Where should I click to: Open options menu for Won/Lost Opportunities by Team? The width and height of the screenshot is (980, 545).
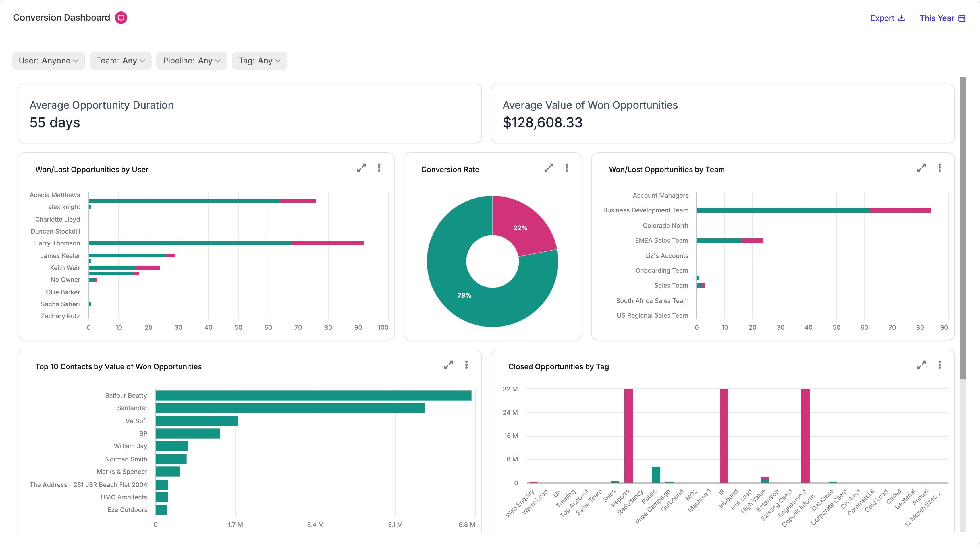(x=939, y=168)
